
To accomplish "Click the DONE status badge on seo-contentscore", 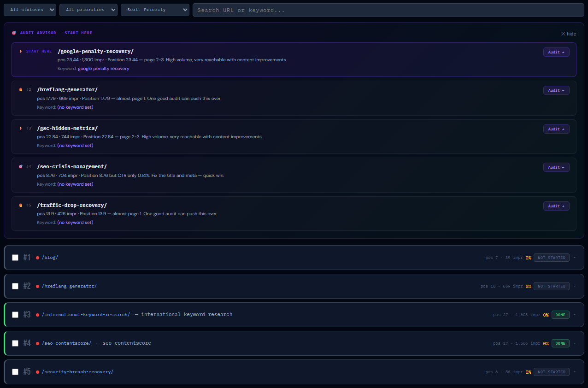I will tap(560, 343).
